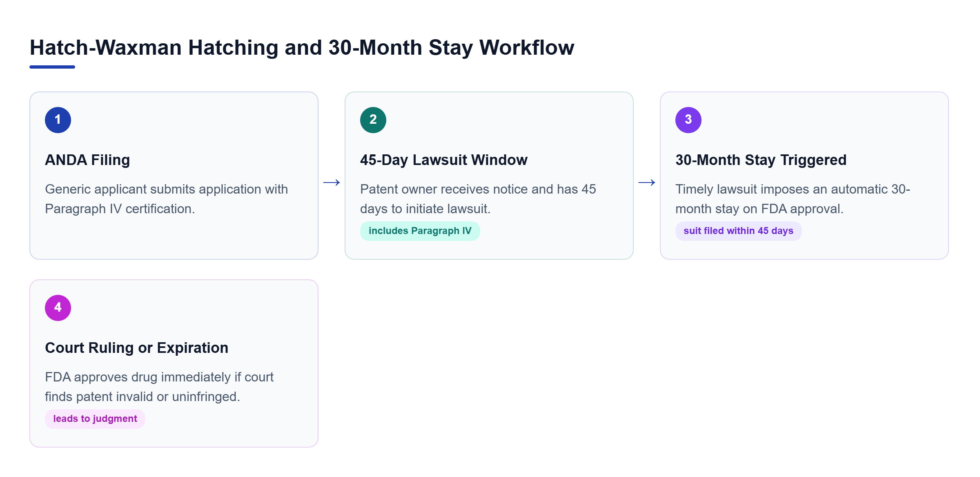Screen dimensions: 980x477
Task: Click text 'Timely lawsuit imposes an automatic 30-'
Action: pos(793,189)
